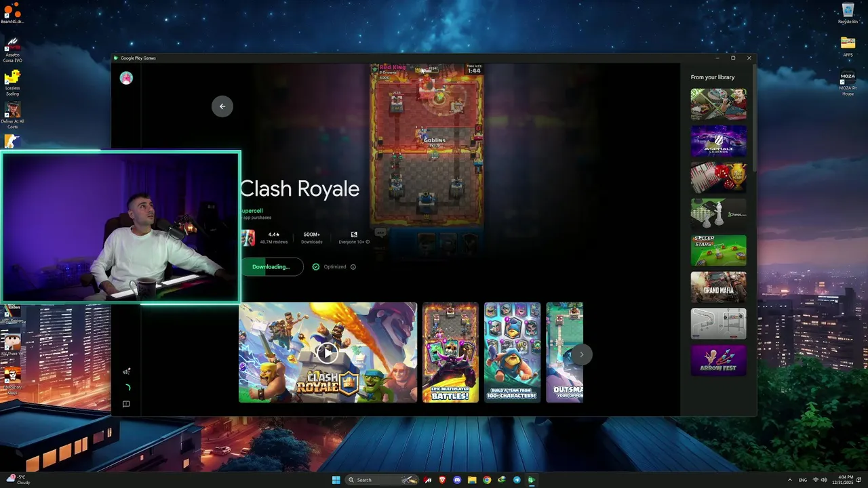Image resolution: width=868 pixels, height=488 pixels.
Task: Open Arrow Fest from the library
Action: coord(718,361)
